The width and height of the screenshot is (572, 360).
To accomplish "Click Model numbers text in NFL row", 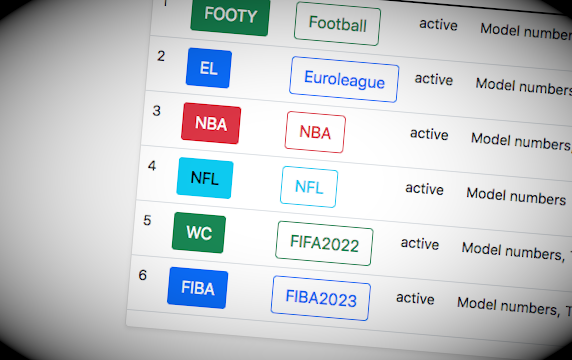I will (516, 196).
